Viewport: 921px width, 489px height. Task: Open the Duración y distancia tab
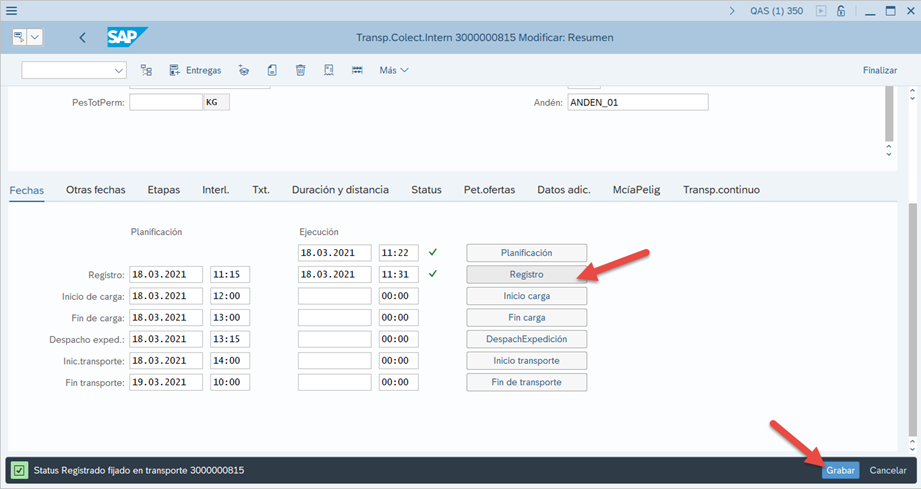point(340,189)
